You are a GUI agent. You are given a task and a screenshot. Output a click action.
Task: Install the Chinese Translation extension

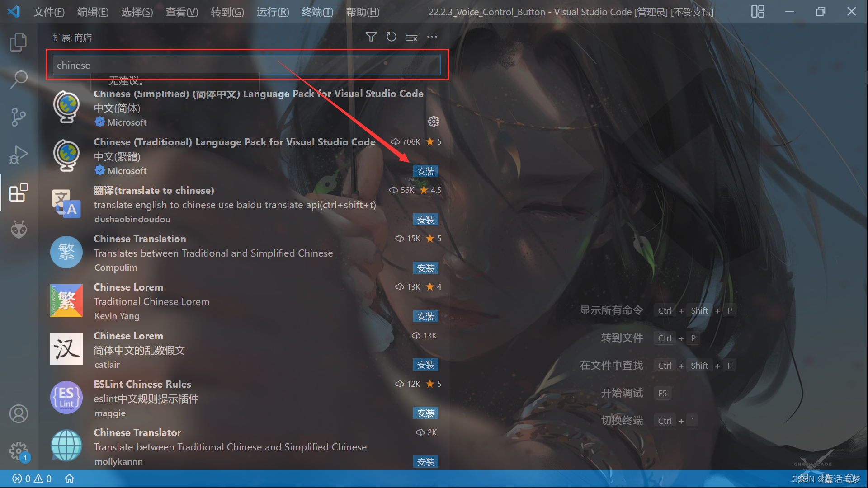(x=425, y=268)
